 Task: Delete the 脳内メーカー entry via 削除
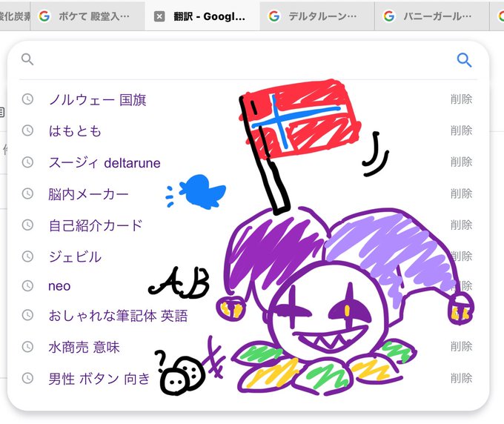(461, 193)
